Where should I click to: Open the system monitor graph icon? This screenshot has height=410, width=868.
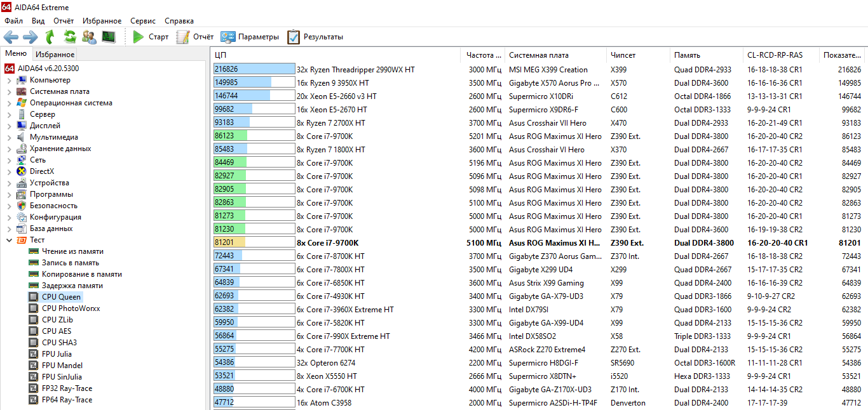point(109,37)
